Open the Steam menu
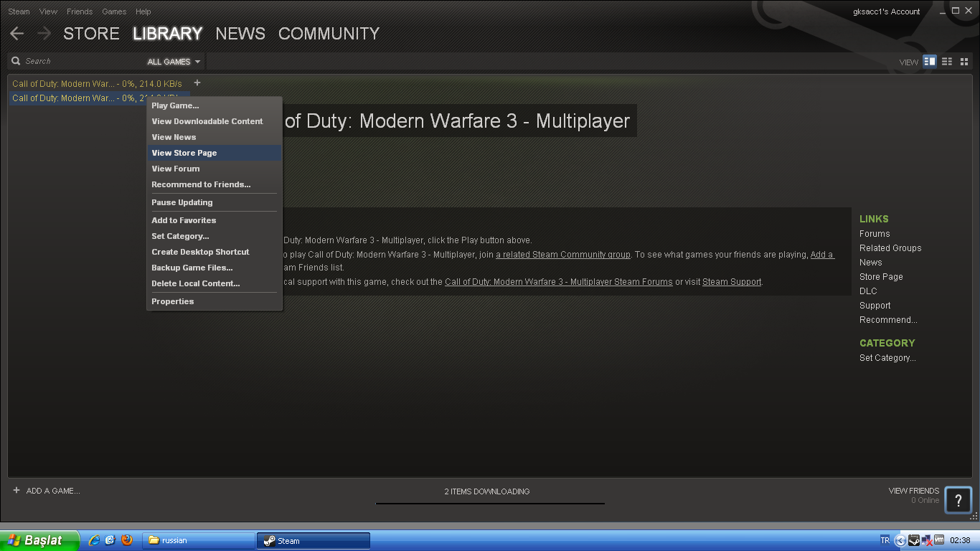 pos(19,11)
